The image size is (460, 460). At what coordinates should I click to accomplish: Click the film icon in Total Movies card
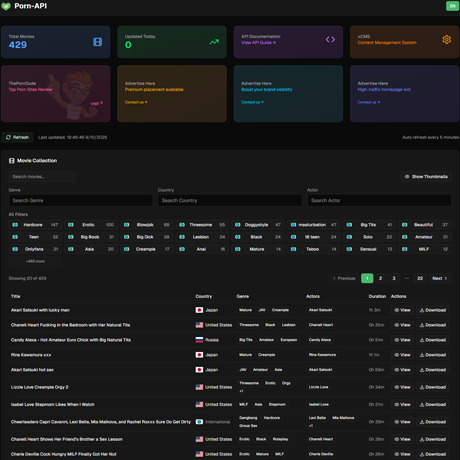[97, 42]
